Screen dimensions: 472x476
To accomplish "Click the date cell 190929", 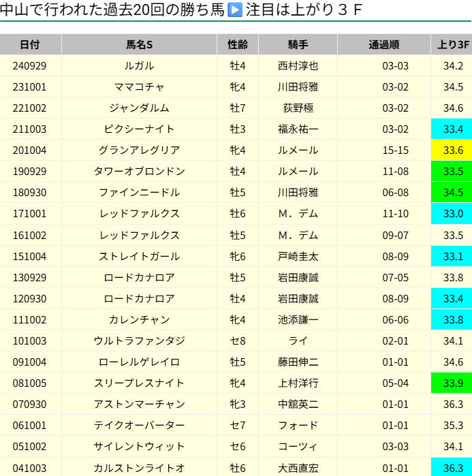I will point(29,171).
